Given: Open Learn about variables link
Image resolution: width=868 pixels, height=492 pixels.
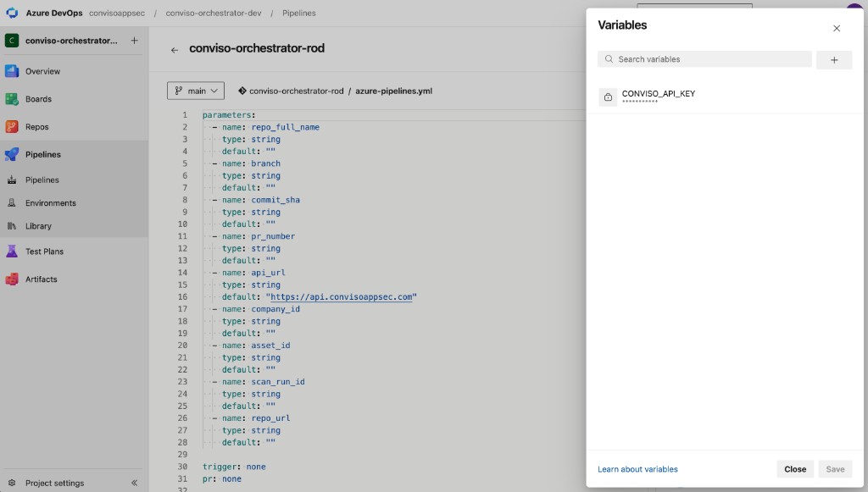Looking at the screenshot, I should click(637, 469).
